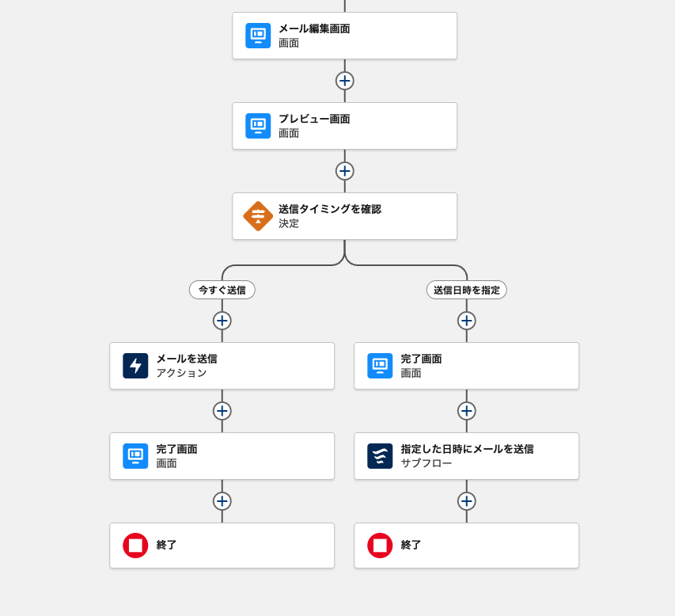This screenshot has width=675, height=616.
Task: Click the 指定した日時にメールを送信 subflow icon
Action: (380, 456)
